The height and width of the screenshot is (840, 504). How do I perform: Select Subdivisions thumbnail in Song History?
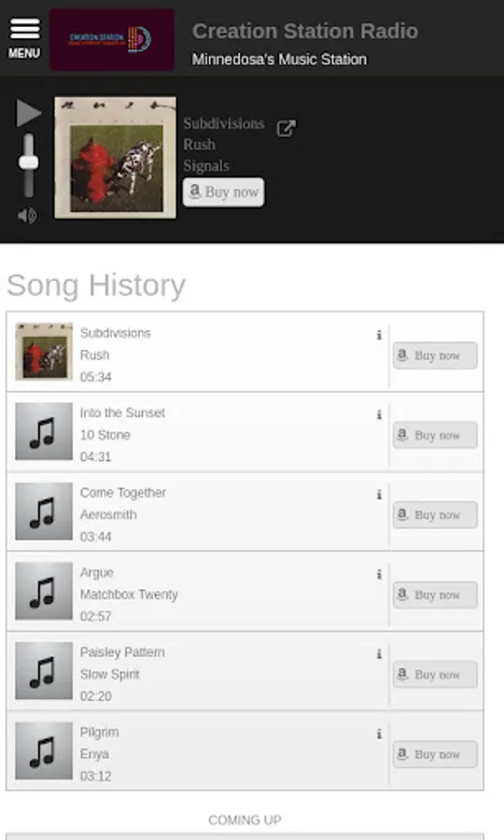(x=44, y=352)
